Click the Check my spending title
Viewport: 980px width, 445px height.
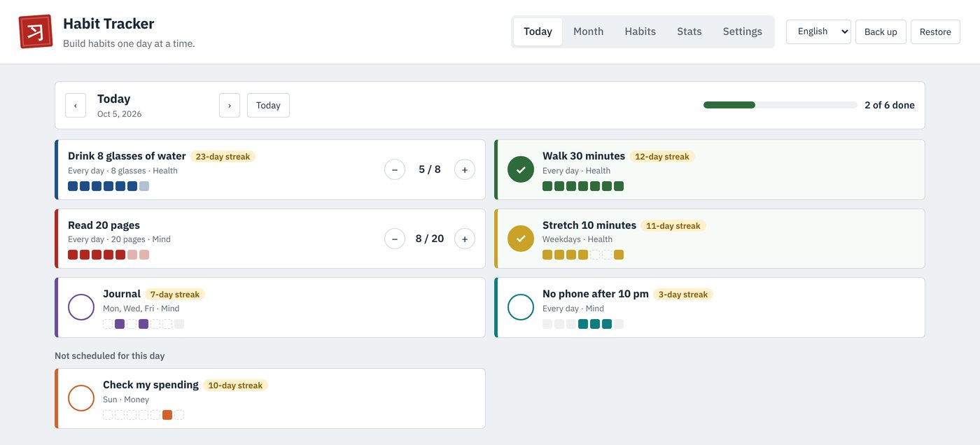[x=150, y=385]
